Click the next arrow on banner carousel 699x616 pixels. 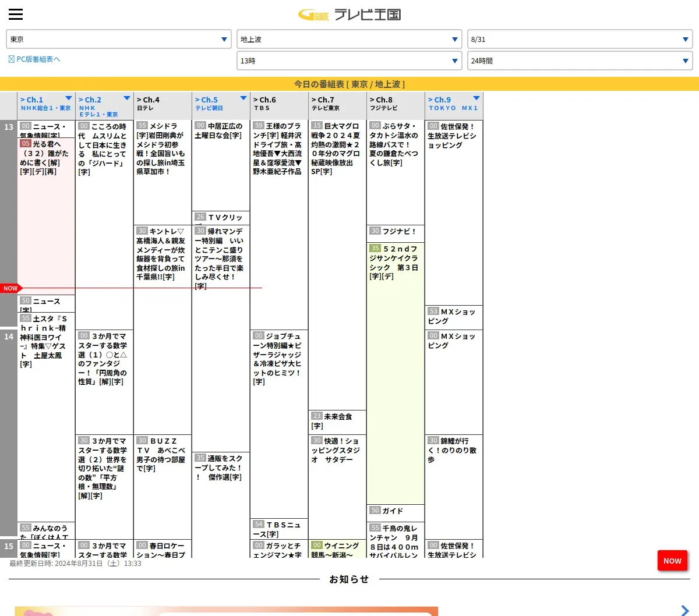click(685, 610)
